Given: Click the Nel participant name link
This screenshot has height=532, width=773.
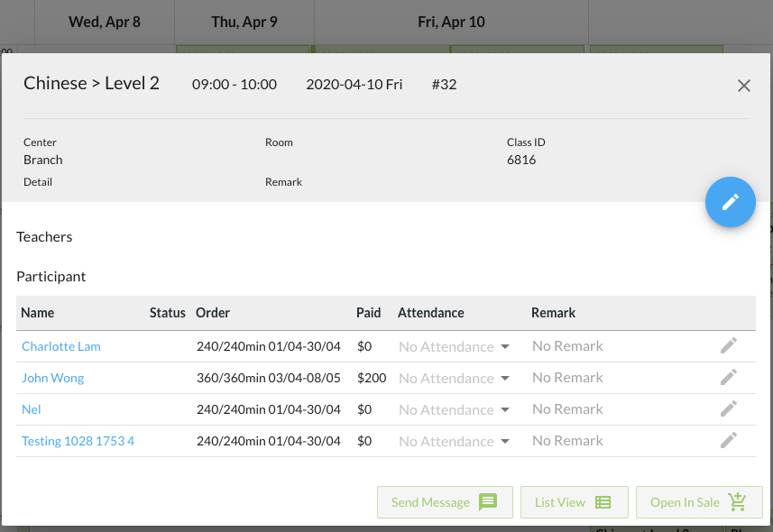Looking at the screenshot, I should tap(32, 409).
